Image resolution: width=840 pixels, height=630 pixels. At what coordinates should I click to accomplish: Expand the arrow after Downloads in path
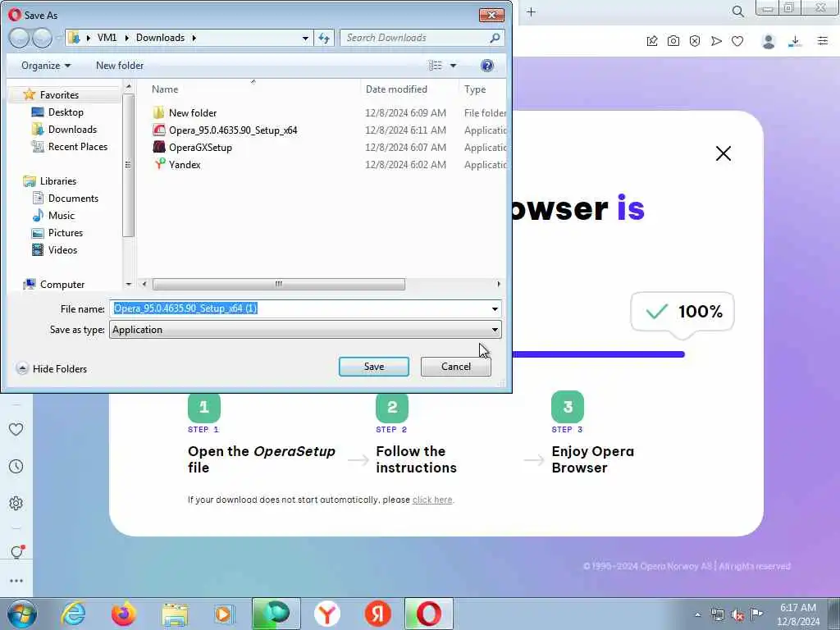coord(194,38)
